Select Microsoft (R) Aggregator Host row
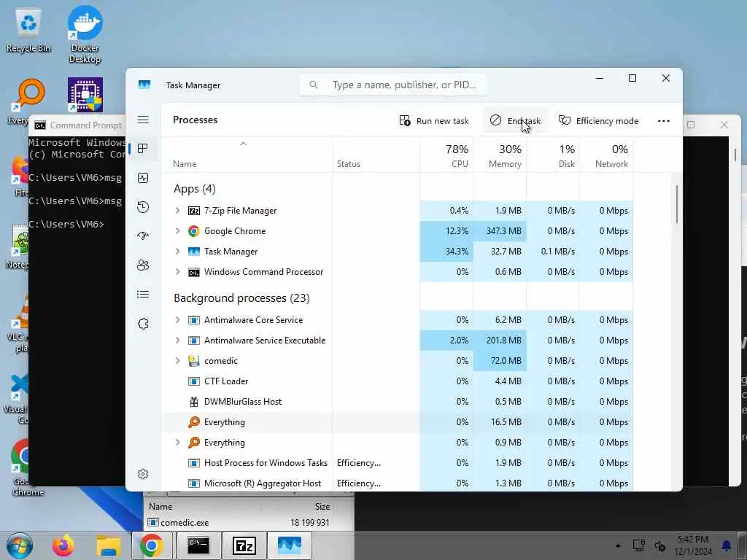The width and height of the screenshot is (747, 560). (x=397, y=483)
